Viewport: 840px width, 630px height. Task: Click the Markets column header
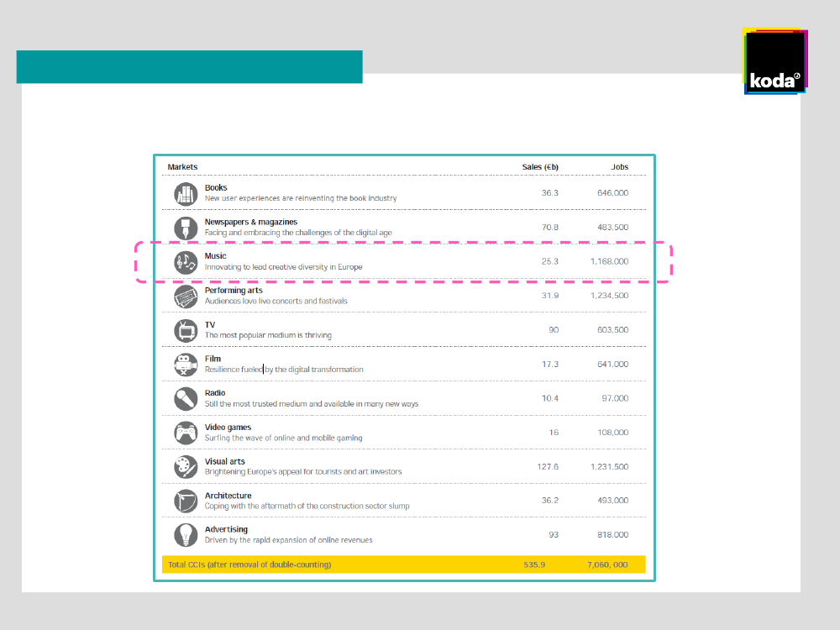182,167
